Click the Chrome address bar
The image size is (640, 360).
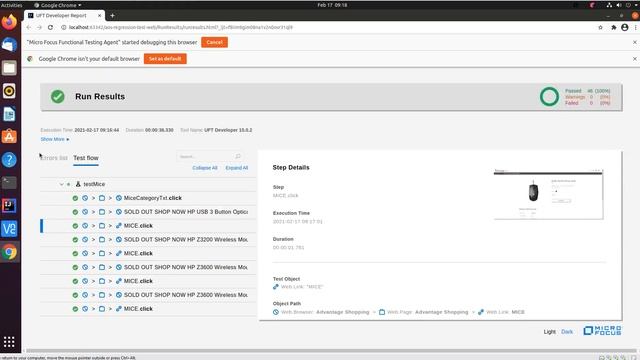tap(327, 27)
